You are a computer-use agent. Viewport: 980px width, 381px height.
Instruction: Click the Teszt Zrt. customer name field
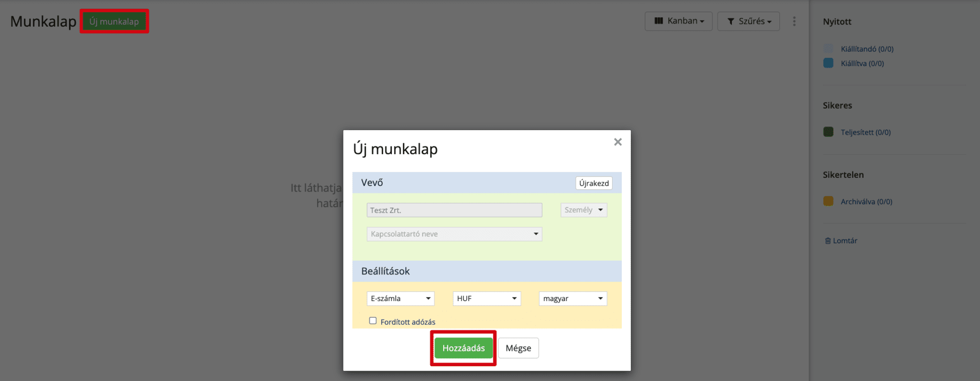point(454,210)
